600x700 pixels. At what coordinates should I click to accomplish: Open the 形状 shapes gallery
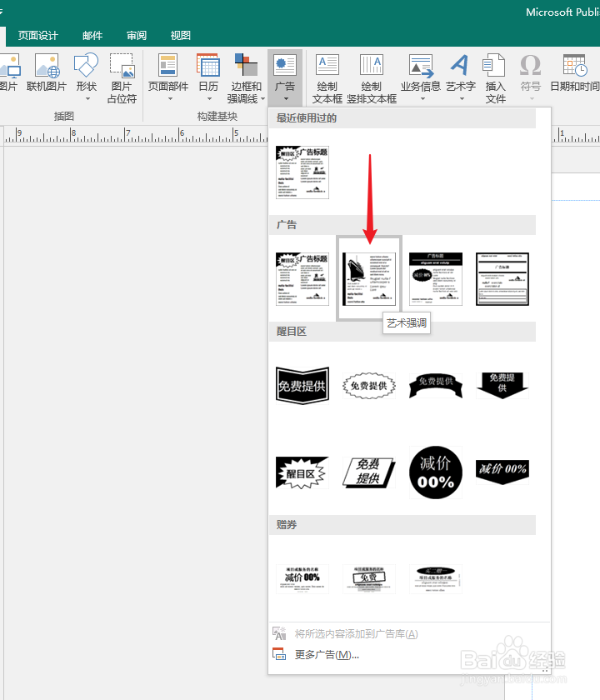point(86,72)
